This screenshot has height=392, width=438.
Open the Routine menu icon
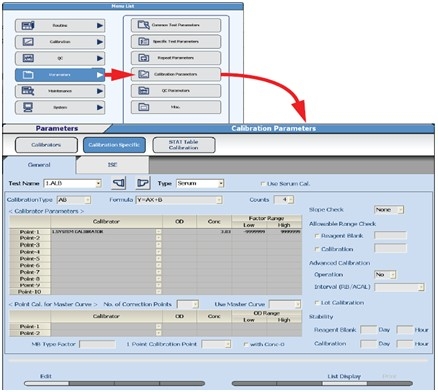tap(28, 25)
